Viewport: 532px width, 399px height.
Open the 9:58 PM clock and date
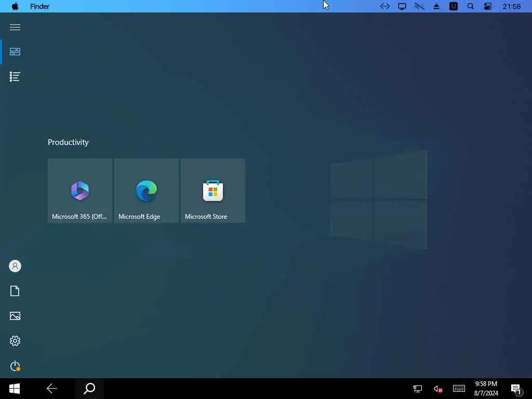(486, 389)
